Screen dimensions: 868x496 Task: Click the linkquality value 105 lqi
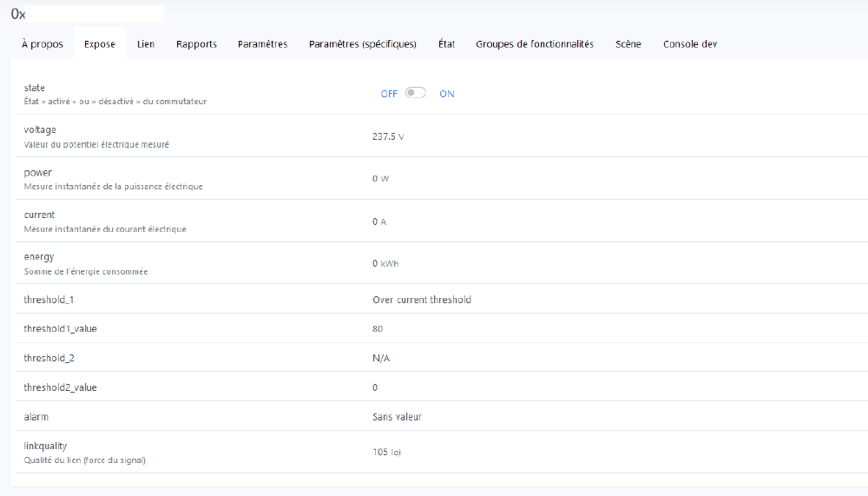point(386,453)
